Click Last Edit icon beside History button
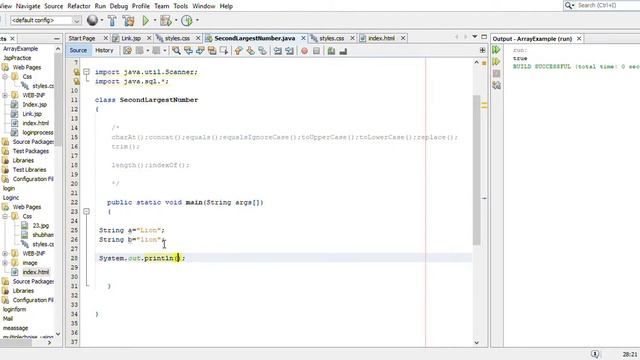The height and width of the screenshot is (360, 640). [127, 51]
